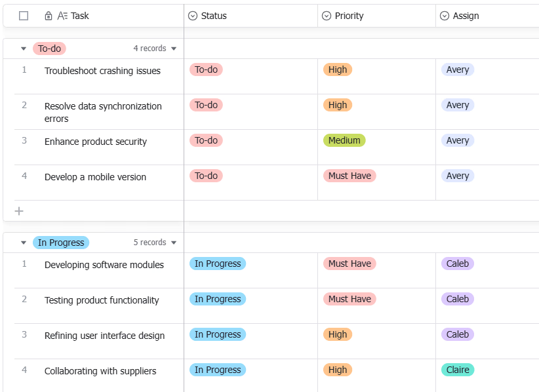The width and height of the screenshot is (539, 392).
Task: Collapse the In Progress group triangle
Action: 24,243
